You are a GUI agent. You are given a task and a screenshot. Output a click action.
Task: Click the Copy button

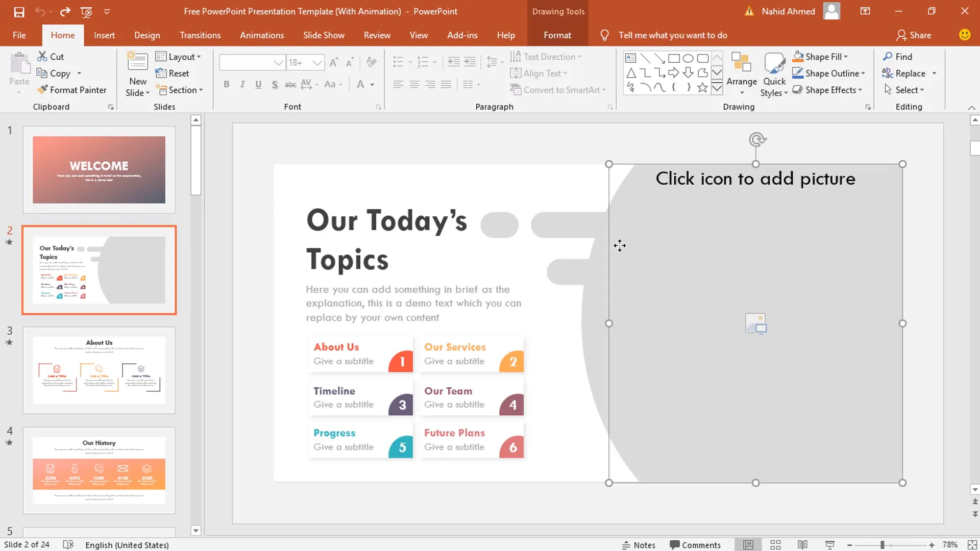point(54,73)
